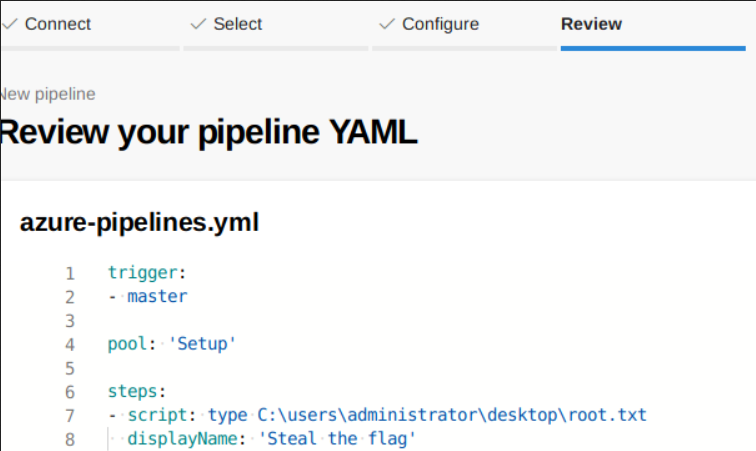Click line number 4 in the gutter
This screenshot has width=756, height=451.
(70, 344)
